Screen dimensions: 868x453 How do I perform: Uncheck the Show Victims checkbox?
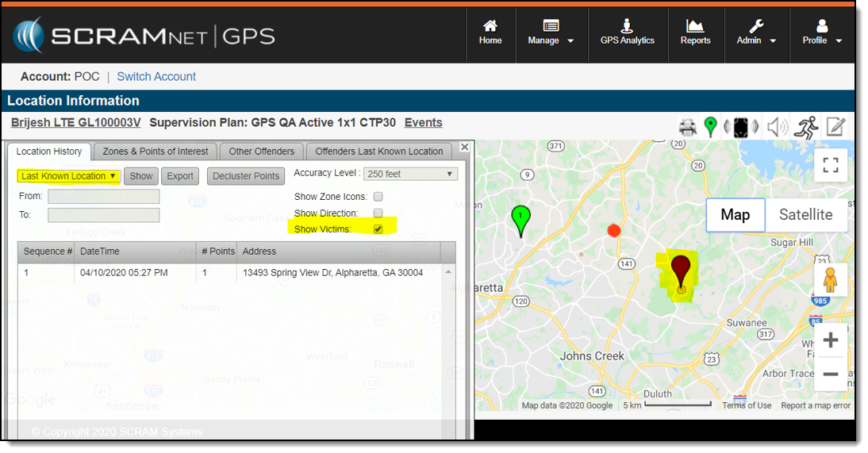click(378, 229)
